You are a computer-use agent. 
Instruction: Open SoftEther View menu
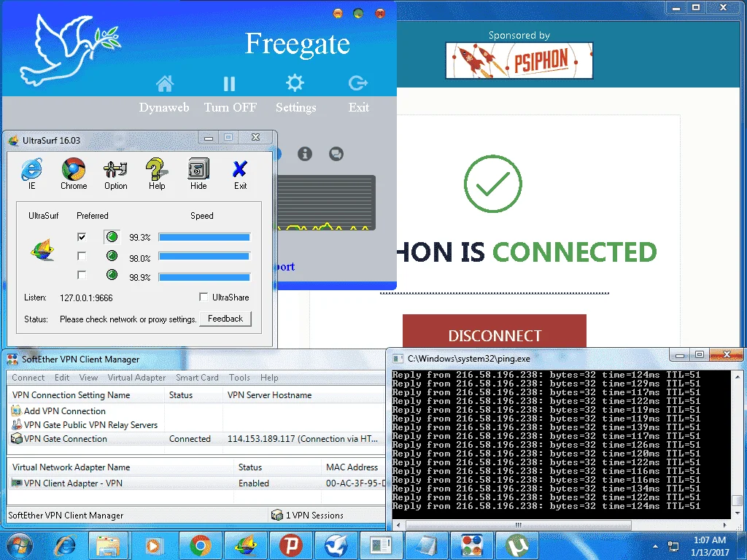pyautogui.click(x=88, y=378)
